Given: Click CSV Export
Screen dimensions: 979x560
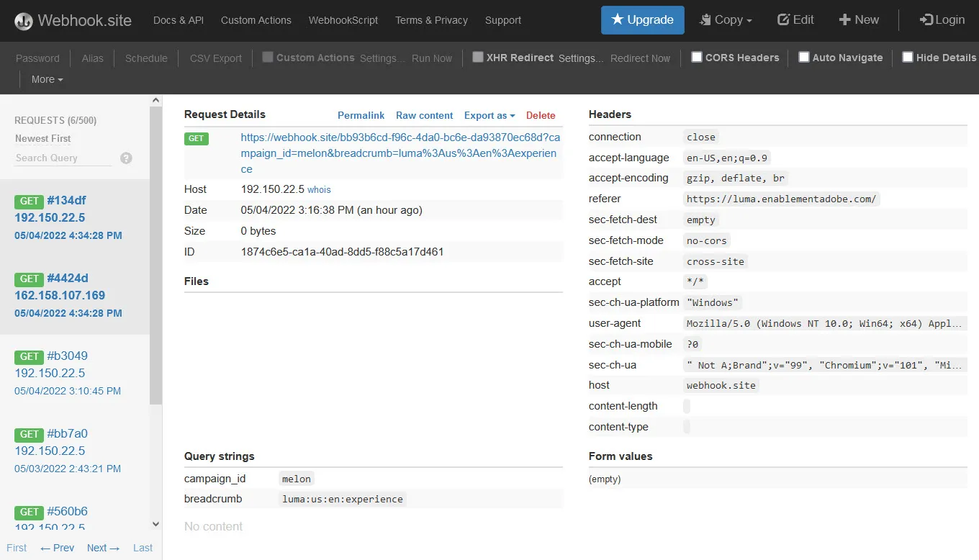Looking at the screenshot, I should (216, 58).
